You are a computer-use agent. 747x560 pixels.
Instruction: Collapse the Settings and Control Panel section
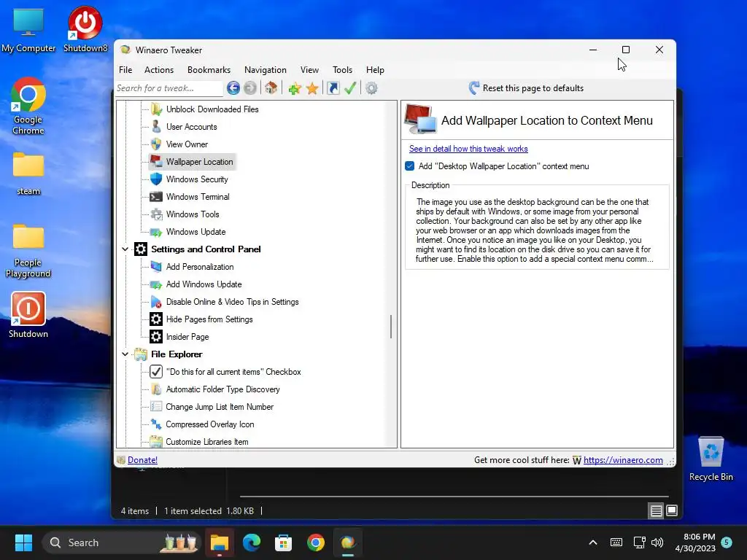click(125, 249)
